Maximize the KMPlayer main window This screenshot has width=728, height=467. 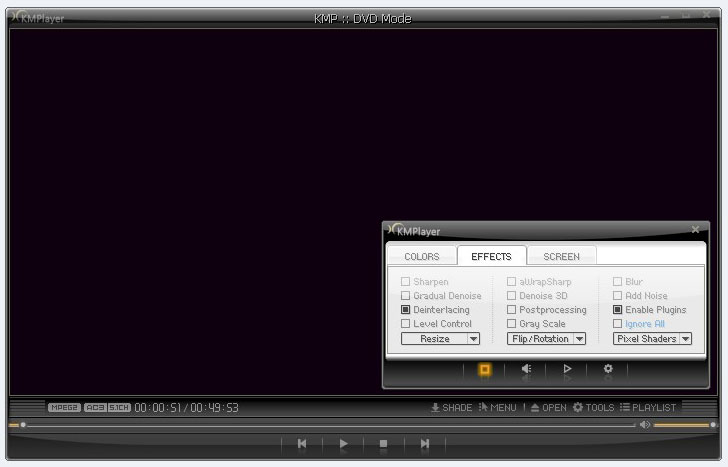pyautogui.click(x=686, y=15)
